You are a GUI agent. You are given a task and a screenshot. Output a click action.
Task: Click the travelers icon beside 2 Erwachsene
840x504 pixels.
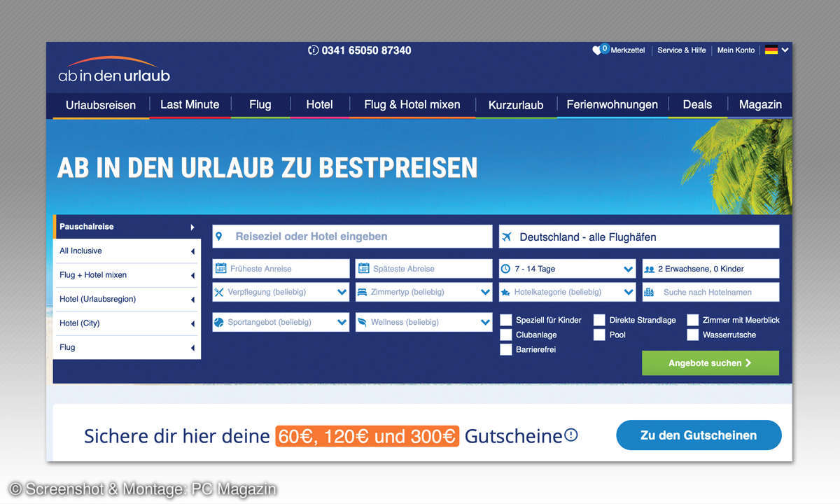coord(650,269)
